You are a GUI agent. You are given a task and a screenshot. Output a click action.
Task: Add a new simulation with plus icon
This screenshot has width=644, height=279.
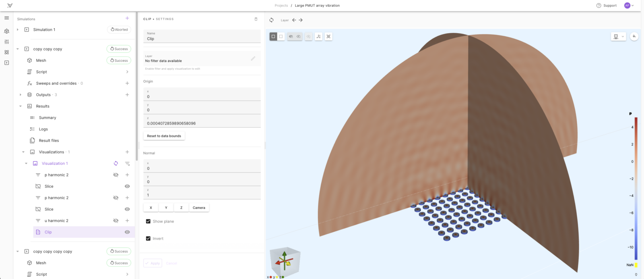click(x=127, y=18)
